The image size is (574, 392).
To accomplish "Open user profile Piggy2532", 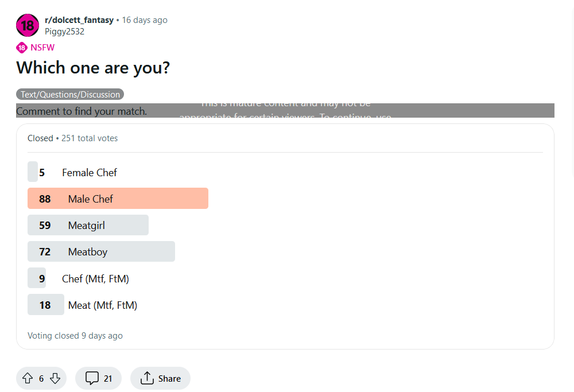I will (x=64, y=32).
